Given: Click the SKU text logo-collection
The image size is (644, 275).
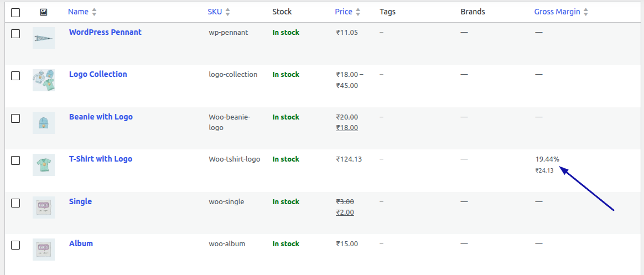Looking at the screenshot, I should (x=233, y=74).
